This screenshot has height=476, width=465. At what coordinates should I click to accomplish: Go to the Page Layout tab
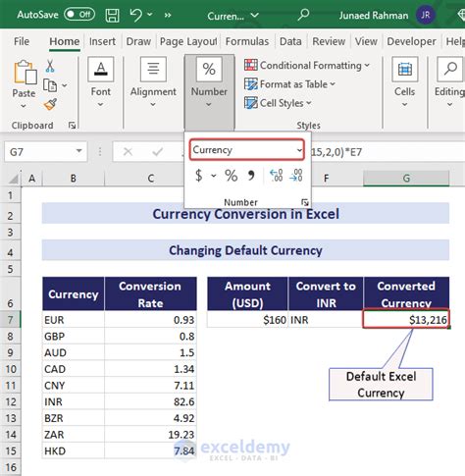click(x=188, y=41)
